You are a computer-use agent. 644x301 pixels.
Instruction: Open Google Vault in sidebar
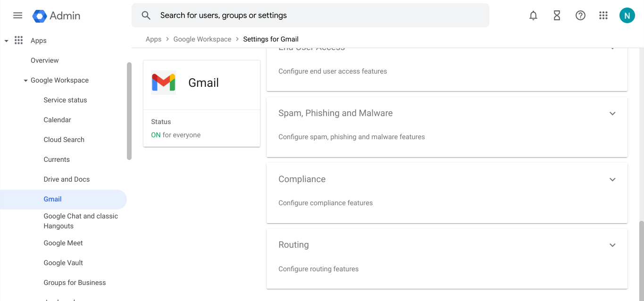click(63, 263)
